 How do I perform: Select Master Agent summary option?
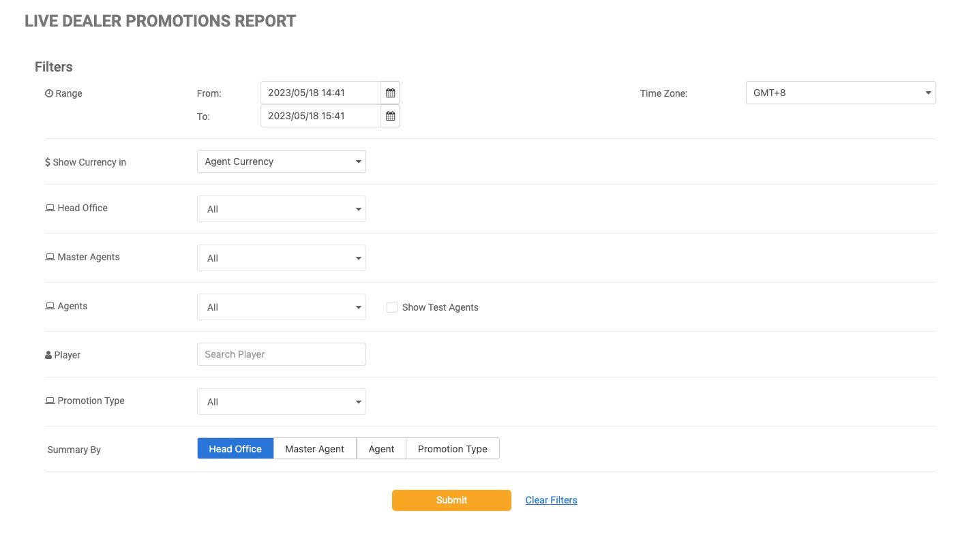pos(314,449)
